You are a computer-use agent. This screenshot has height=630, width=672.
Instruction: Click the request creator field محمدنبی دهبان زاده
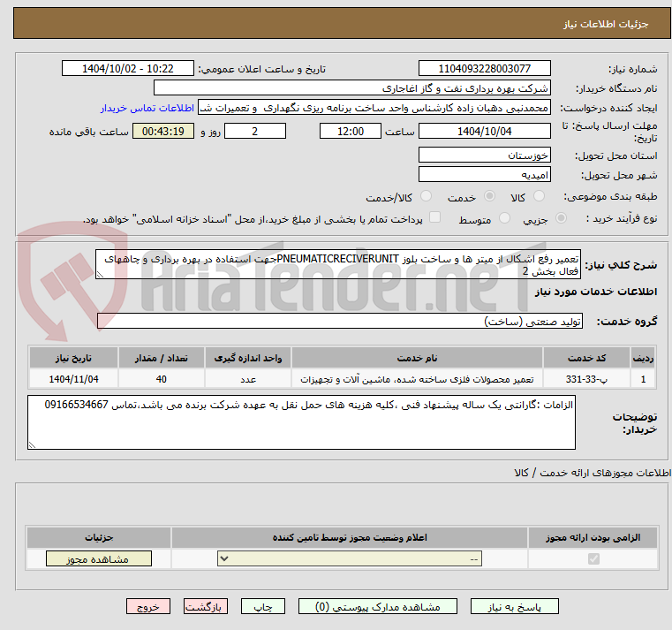click(374, 108)
